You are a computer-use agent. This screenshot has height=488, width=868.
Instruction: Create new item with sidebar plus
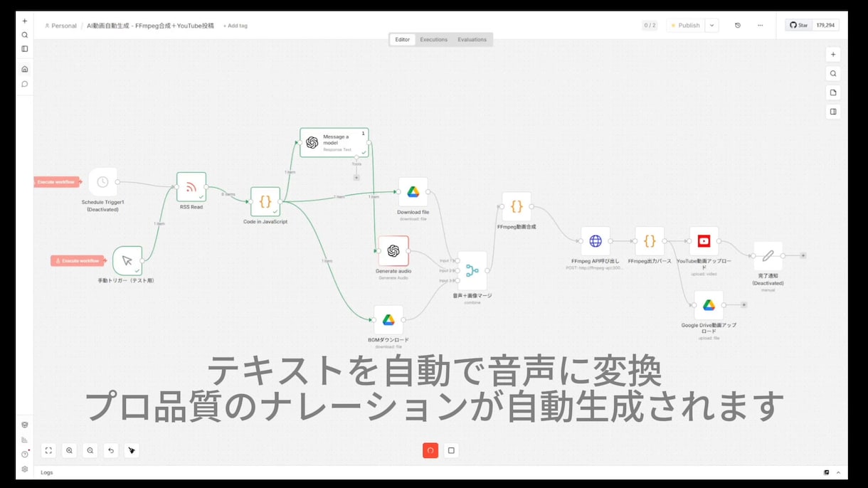25,21
